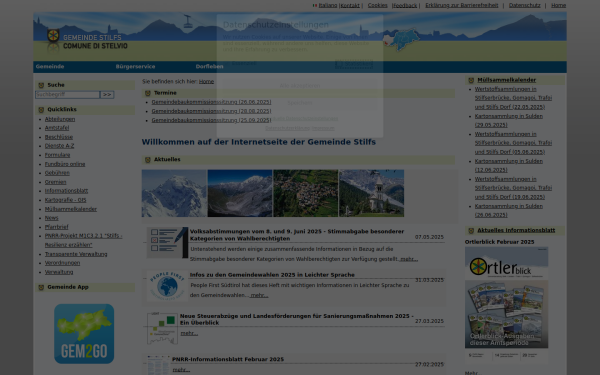Open the Dienste A-Z quicklink
This screenshot has height=375, width=600.
click(x=60, y=146)
